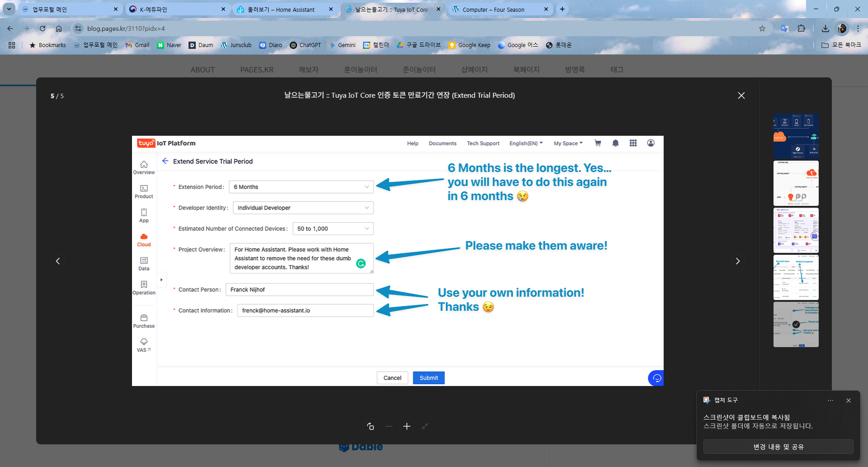Viewport: 868px width, 467px height.
Task: Zoom out with the minus icon below the image
Action: tap(389, 426)
